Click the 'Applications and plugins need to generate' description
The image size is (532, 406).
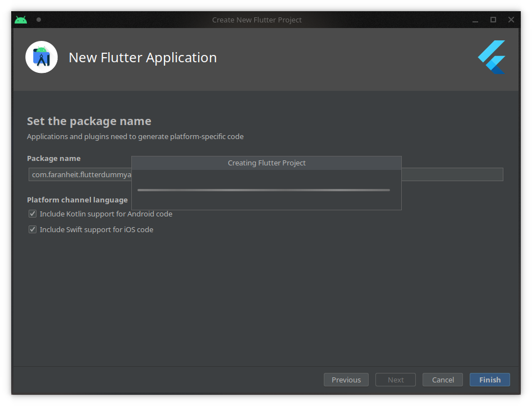point(135,137)
